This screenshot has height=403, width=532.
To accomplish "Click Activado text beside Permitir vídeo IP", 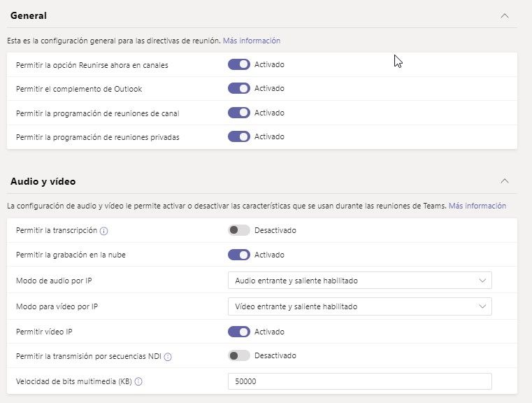I will coord(269,332).
